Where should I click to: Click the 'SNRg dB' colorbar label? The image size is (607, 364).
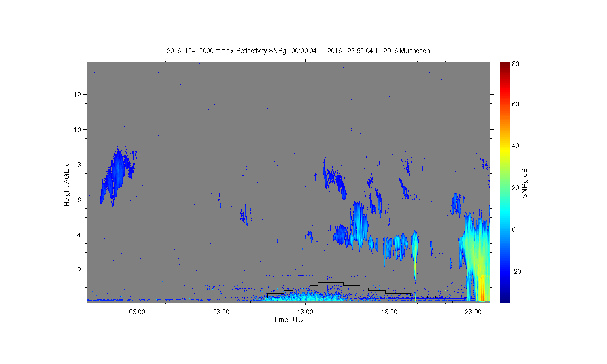point(525,183)
